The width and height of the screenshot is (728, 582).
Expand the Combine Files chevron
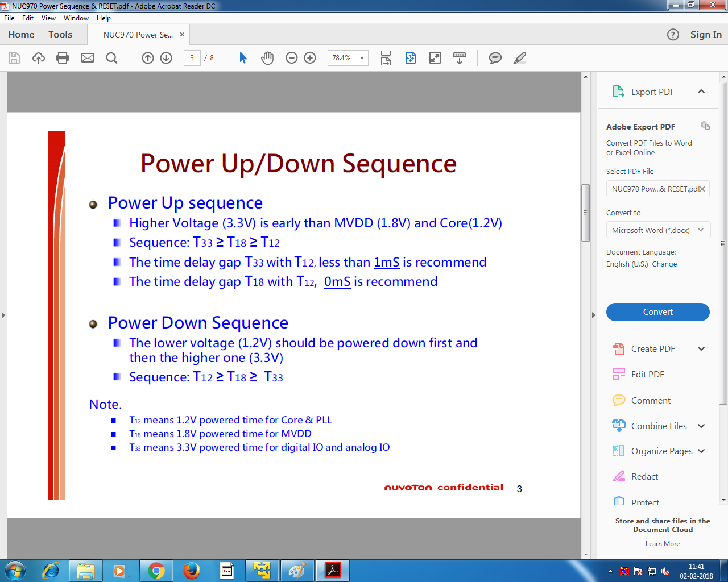[x=701, y=426]
